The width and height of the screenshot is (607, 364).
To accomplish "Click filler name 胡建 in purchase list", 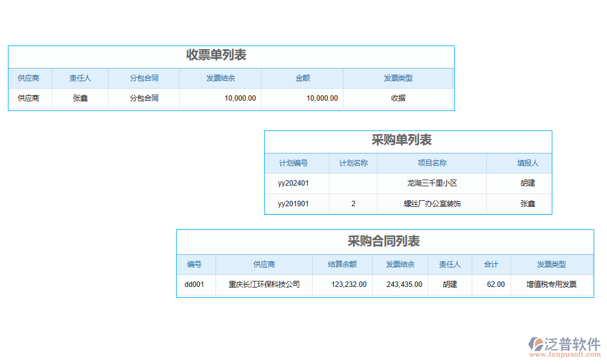I will tap(519, 183).
